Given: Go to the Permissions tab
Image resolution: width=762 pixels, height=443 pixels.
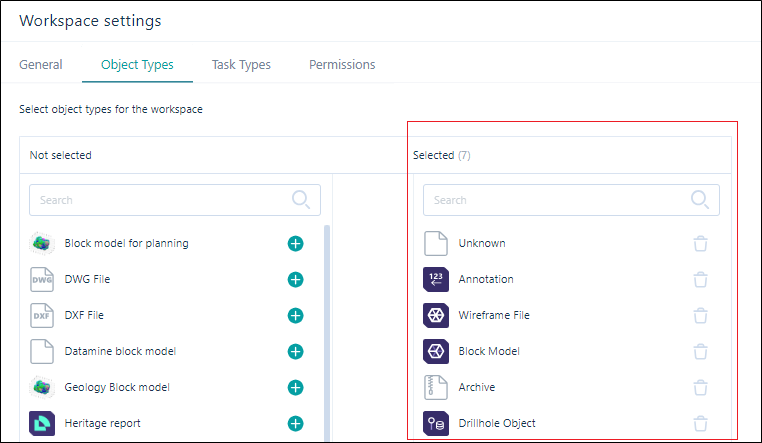Looking at the screenshot, I should (342, 65).
